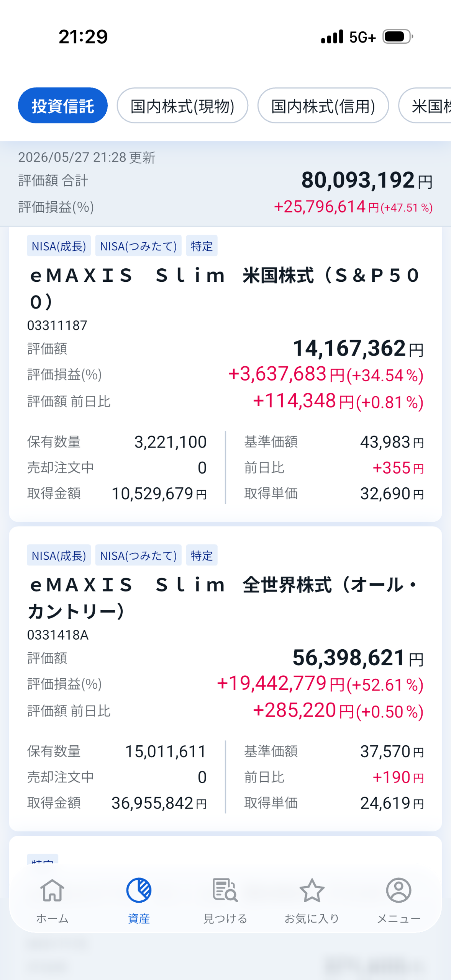Image resolution: width=451 pixels, height=980 pixels.
Task: Select the 投資信託 tab
Action: (x=63, y=106)
